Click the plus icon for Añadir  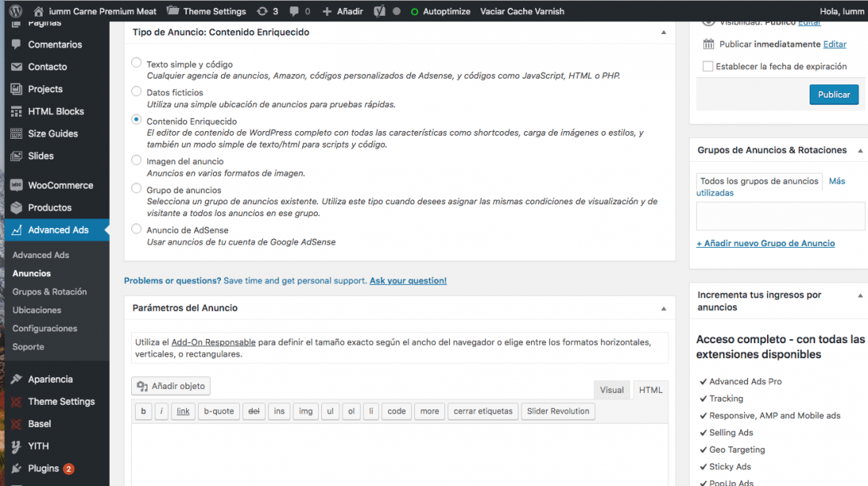327,11
